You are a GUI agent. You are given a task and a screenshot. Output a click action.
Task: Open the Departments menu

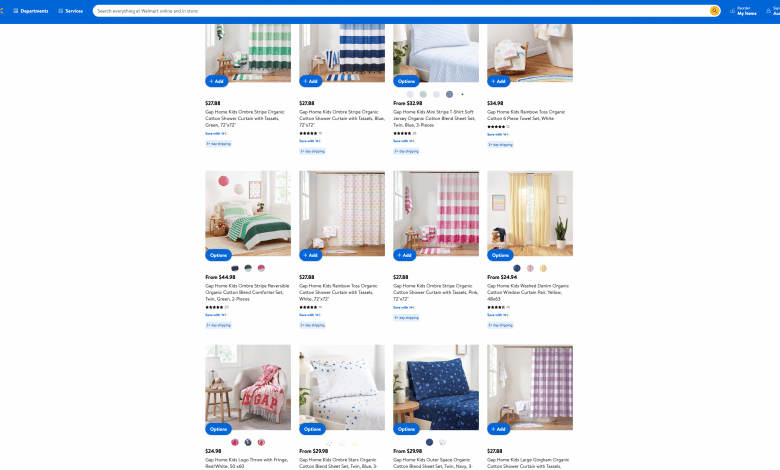click(31, 11)
